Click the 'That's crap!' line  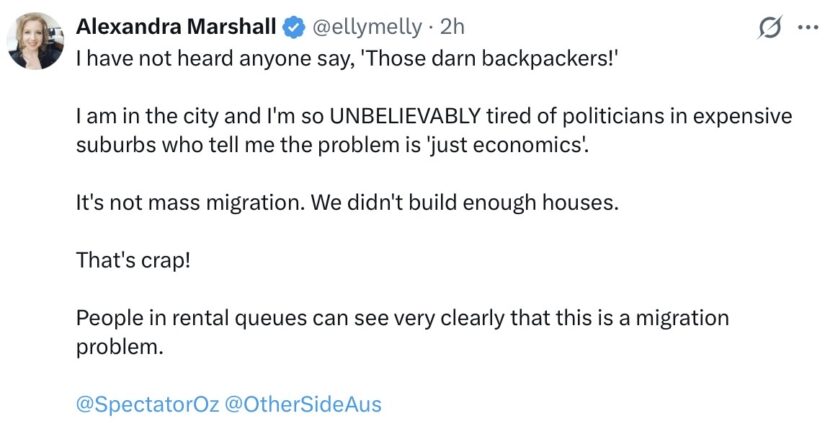pyautogui.click(x=133, y=261)
